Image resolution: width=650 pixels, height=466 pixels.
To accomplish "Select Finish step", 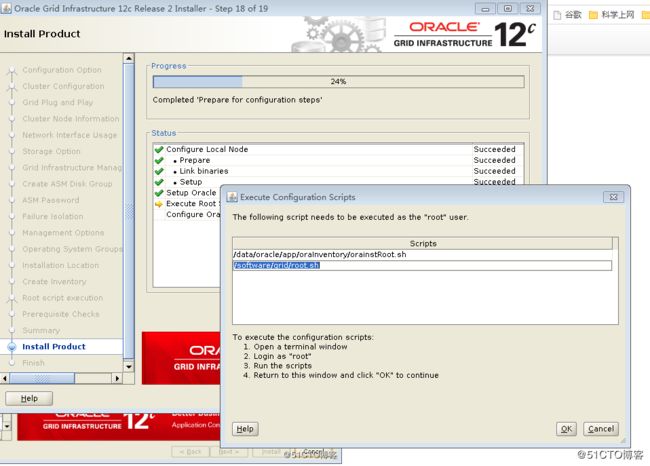I will (x=33, y=363).
